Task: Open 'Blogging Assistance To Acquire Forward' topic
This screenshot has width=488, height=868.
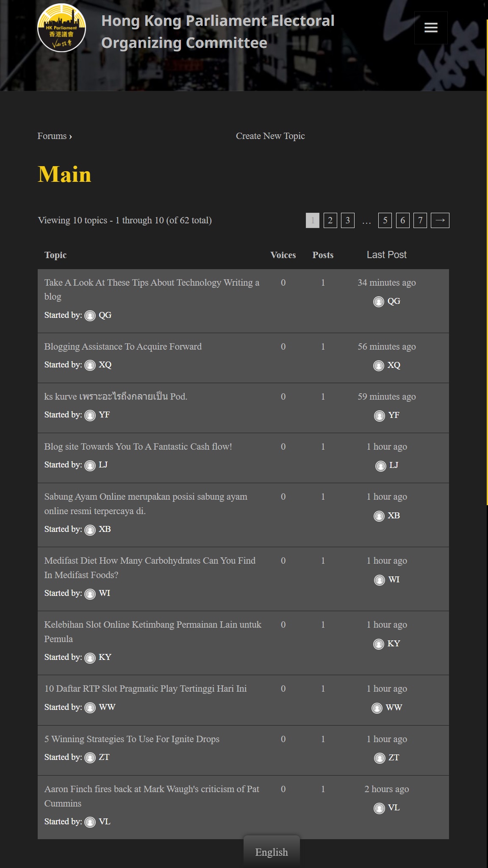Action: click(123, 347)
